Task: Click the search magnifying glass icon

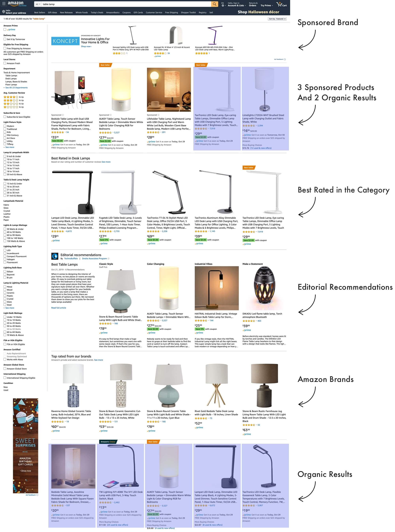Action: coord(214,4)
